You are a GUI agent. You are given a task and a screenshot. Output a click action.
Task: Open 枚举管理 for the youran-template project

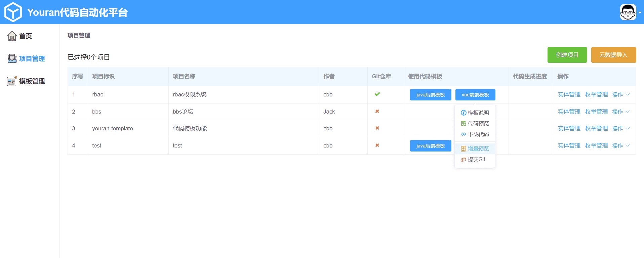(596, 128)
